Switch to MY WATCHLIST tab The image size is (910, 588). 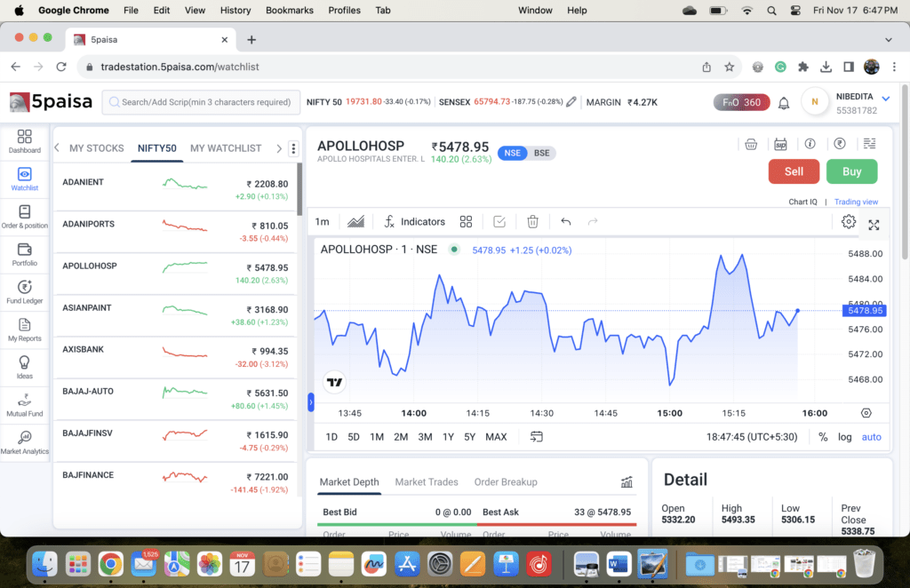click(x=226, y=148)
